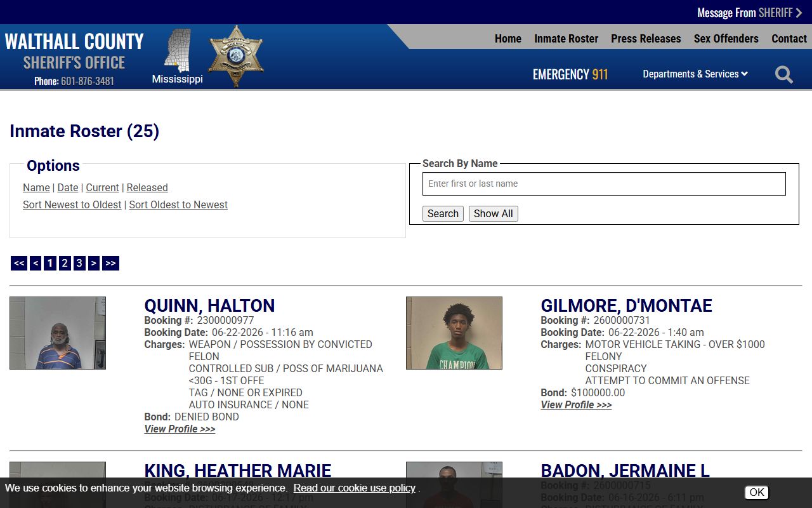Click the QUINN, HALTON name heading
This screenshot has height=508, width=812.
[x=209, y=305]
